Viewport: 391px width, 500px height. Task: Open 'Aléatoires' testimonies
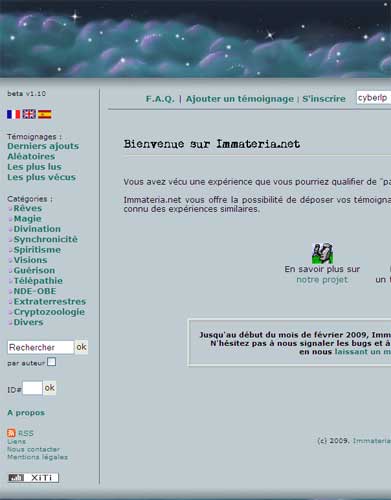coord(31,156)
